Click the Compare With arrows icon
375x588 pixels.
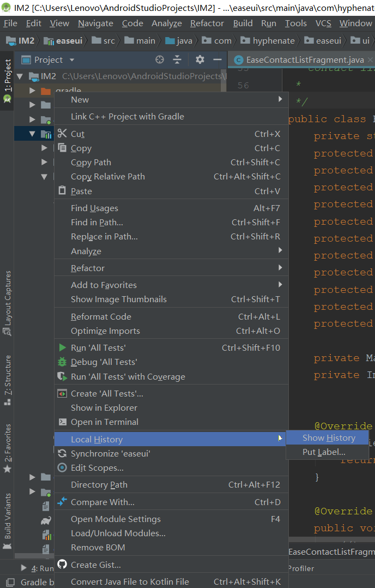pyautogui.click(x=62, y=501)
